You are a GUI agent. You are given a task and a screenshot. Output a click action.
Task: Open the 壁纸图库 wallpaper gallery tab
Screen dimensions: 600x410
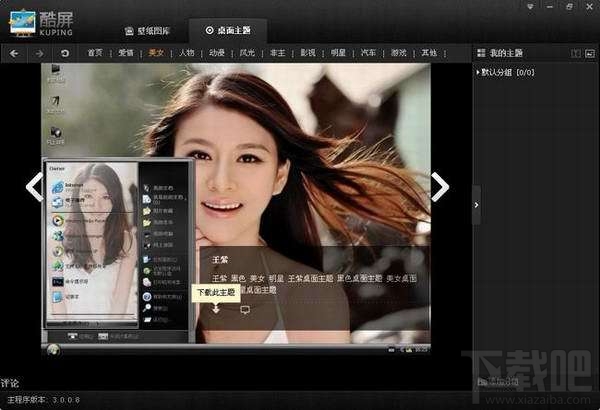[x=148, y=31]
